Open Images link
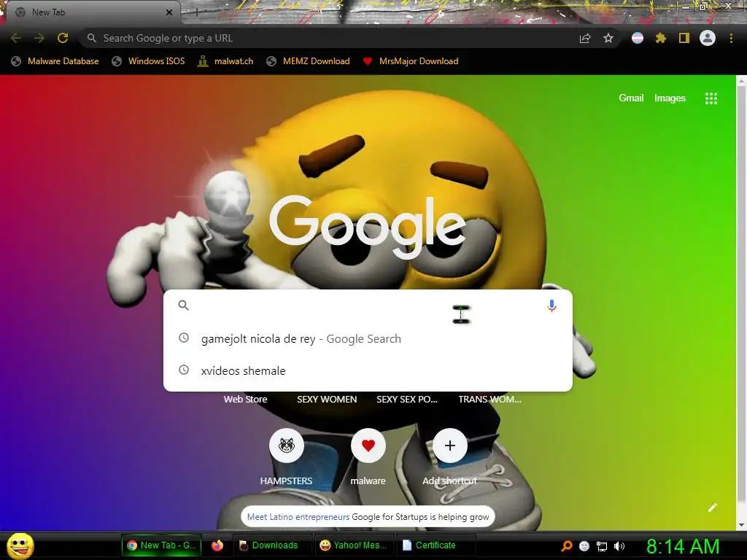This screenshot has height=560, width=747. [670, 98]
